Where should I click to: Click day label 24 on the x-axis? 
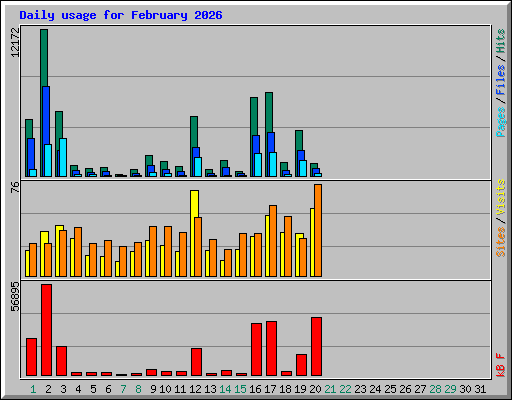375,389
